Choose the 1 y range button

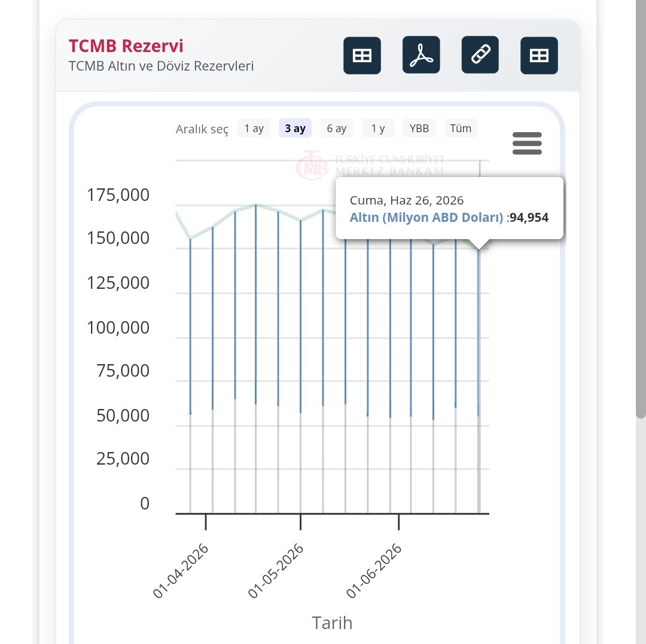378,129
